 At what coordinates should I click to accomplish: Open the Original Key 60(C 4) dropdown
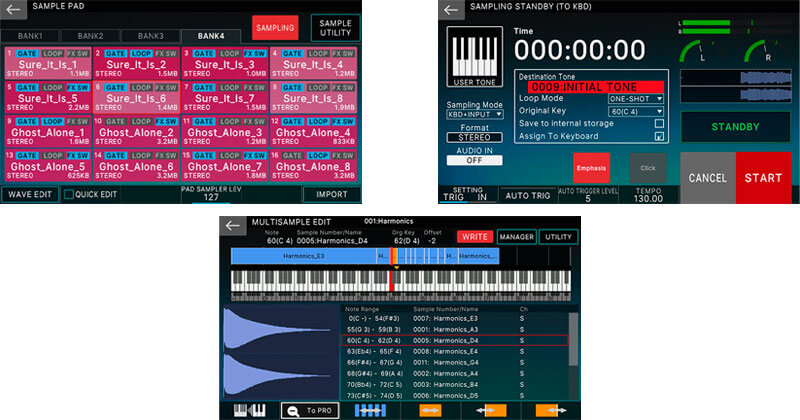pyautogui.click(x=636, y=110)
